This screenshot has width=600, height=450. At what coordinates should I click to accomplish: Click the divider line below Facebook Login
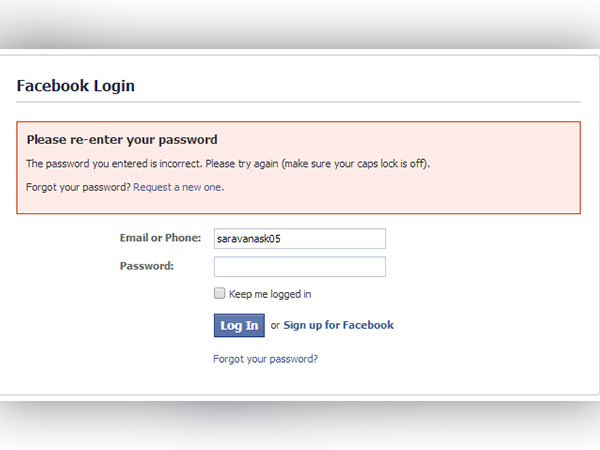click(298, 102)
